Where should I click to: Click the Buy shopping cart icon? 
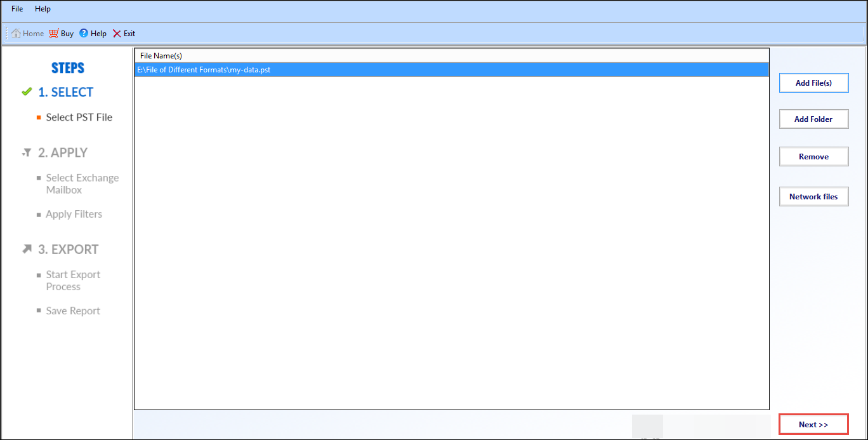click(x=54, y=34)
